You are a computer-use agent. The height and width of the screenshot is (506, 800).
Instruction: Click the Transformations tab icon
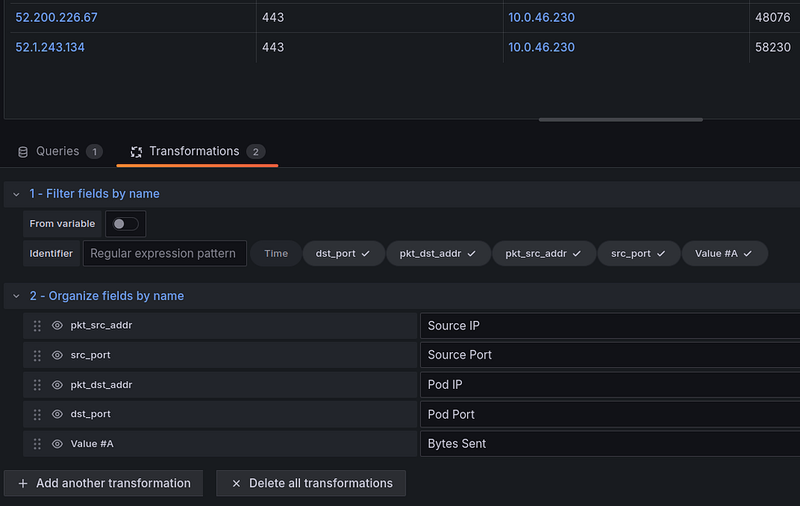click(x=136, y=152)
